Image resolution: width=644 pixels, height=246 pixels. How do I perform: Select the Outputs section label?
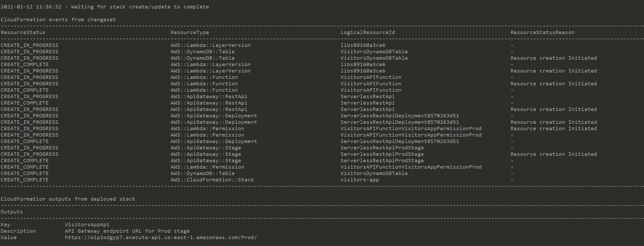[12, 212]
